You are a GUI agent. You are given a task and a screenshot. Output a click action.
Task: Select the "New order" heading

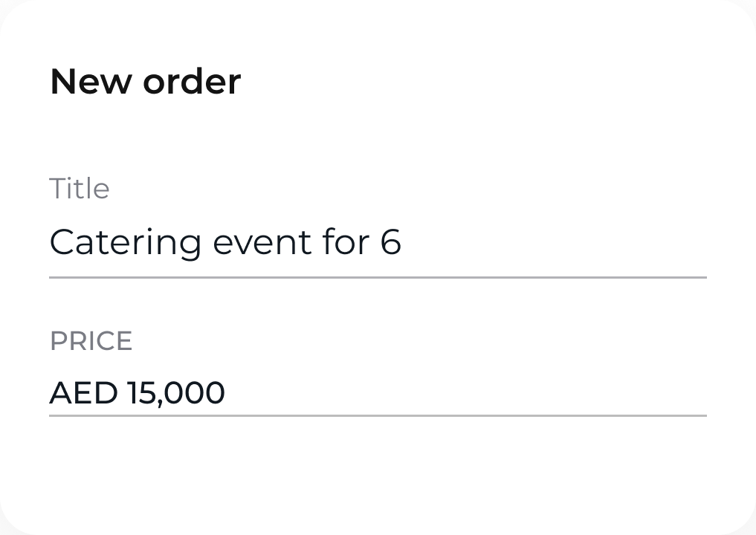146,81
